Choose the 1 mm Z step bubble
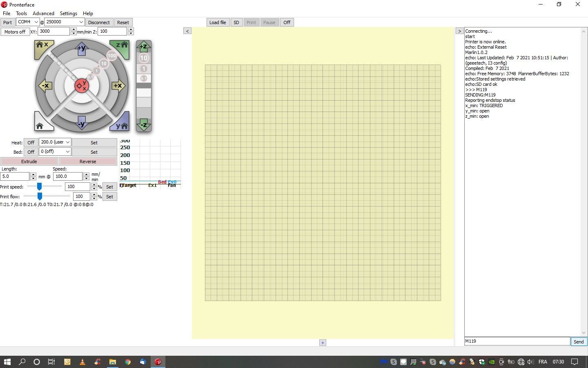The image size is (588, 368). point(143,69)
